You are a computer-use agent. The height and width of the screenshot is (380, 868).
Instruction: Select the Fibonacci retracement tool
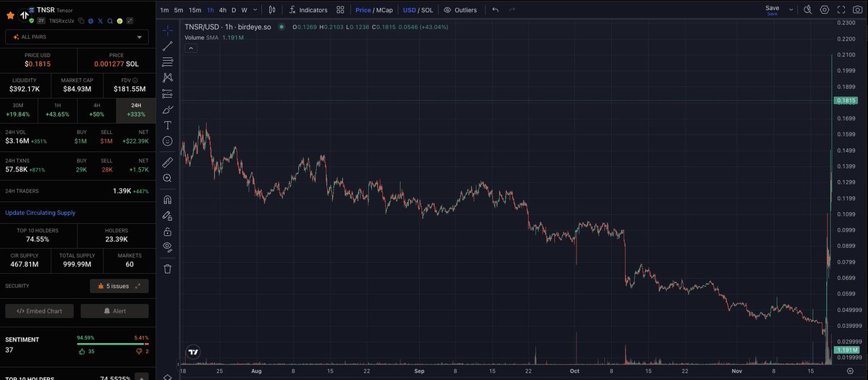[168, 62]
